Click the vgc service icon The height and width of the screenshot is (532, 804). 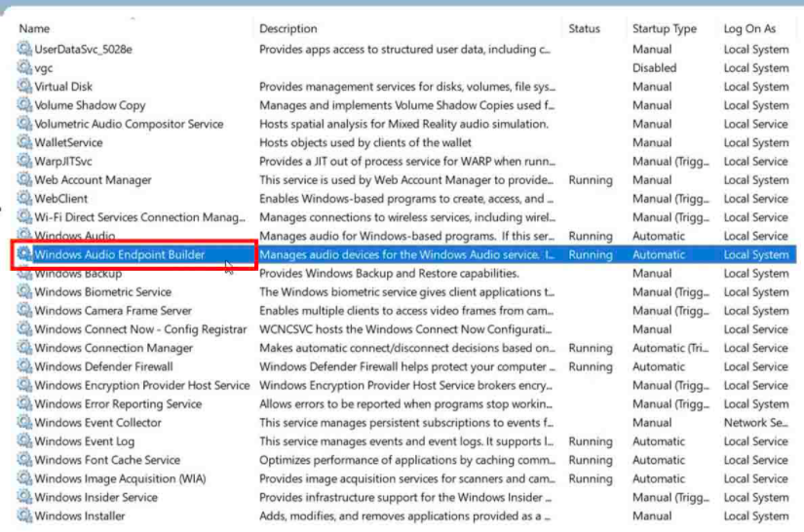pyautogui.click(x=24, y=68)
